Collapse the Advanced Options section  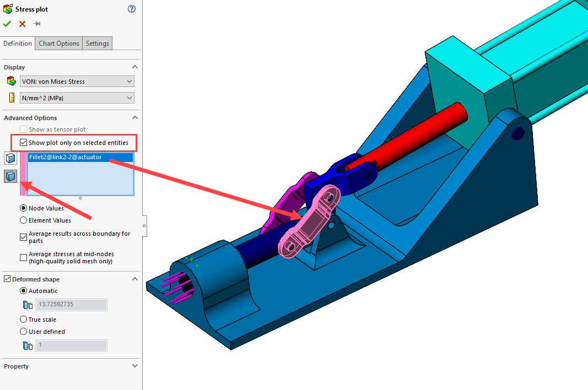135,117
